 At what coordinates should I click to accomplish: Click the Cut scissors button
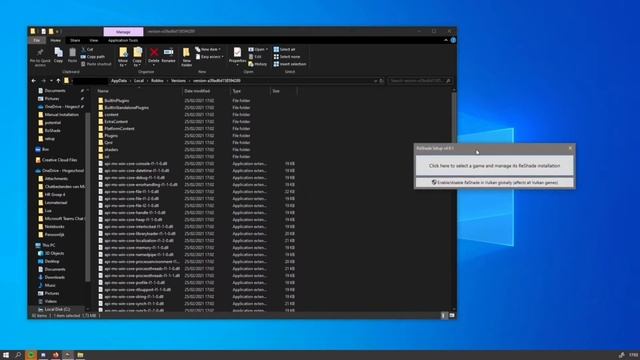click(87, 49)
